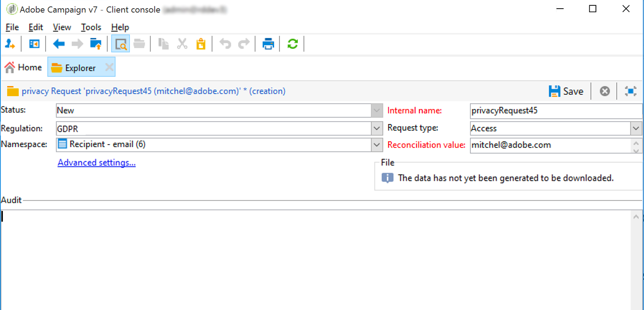Click the info icon in File section
Viewport: 644px width, 310px height.
388,178
